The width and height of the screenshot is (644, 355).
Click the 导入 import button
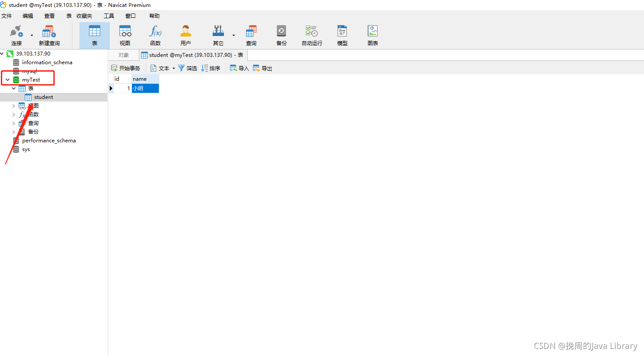pos(240,68)
